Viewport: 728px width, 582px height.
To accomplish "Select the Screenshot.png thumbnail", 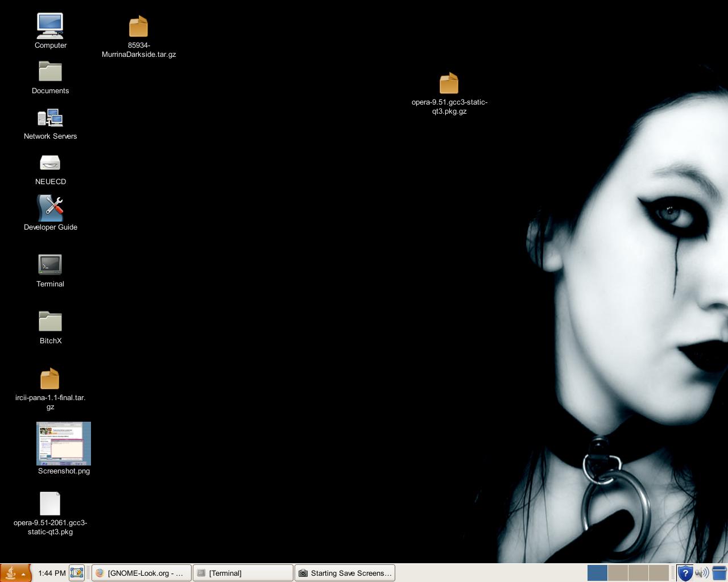I will (x=64, y=443).
